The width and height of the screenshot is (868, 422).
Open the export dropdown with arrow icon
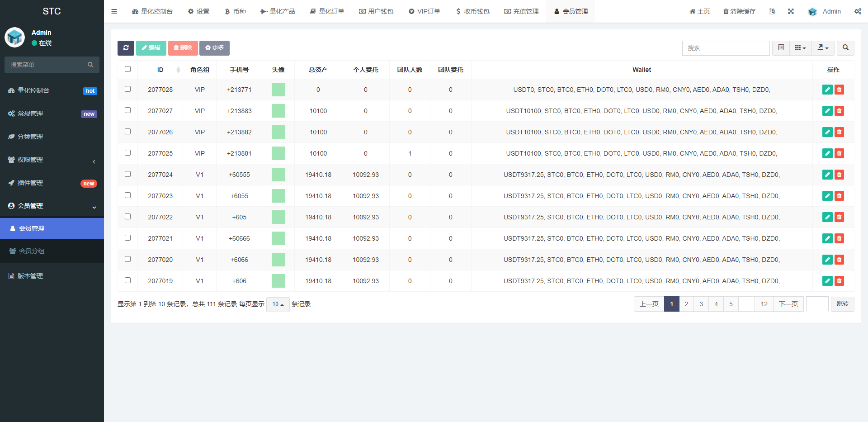coord(823,48)
